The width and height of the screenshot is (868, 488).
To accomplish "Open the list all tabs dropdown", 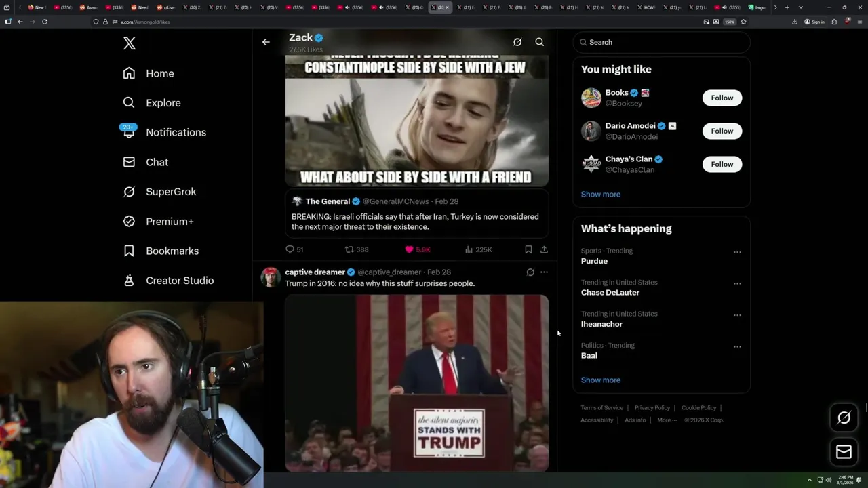I will click(801, 7).
